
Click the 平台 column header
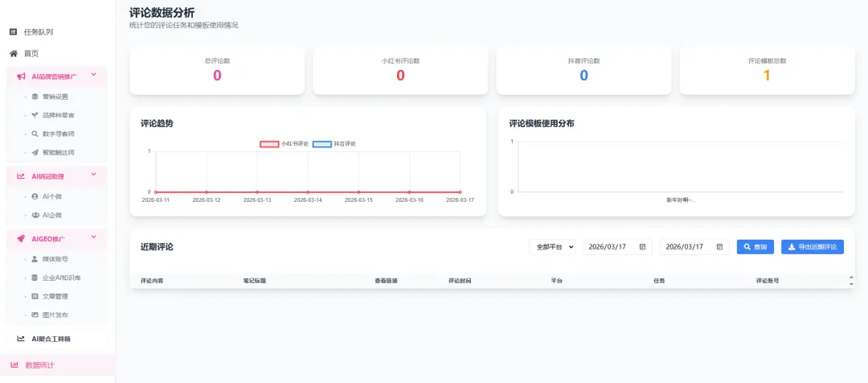tap(556, 281)
